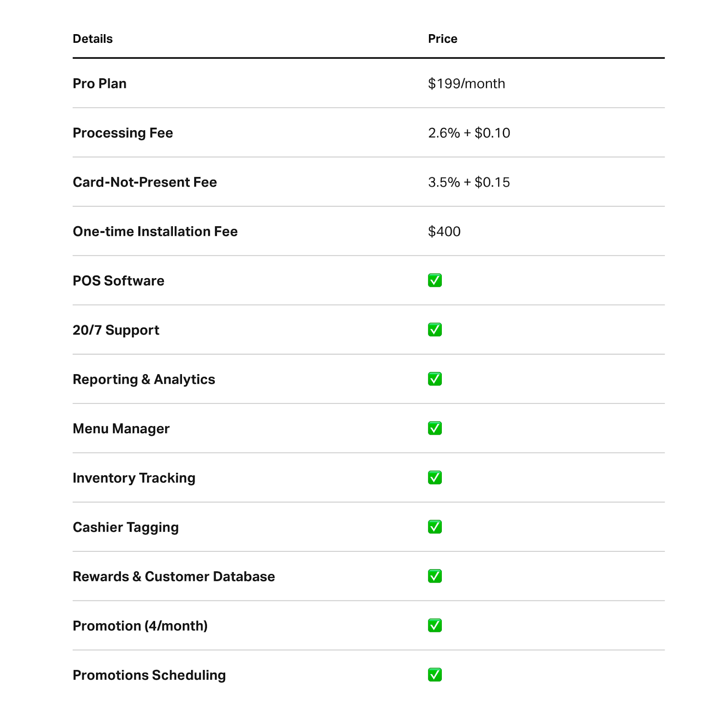Click the Inventory Tracking checkmark icon

tap(435, 478)
